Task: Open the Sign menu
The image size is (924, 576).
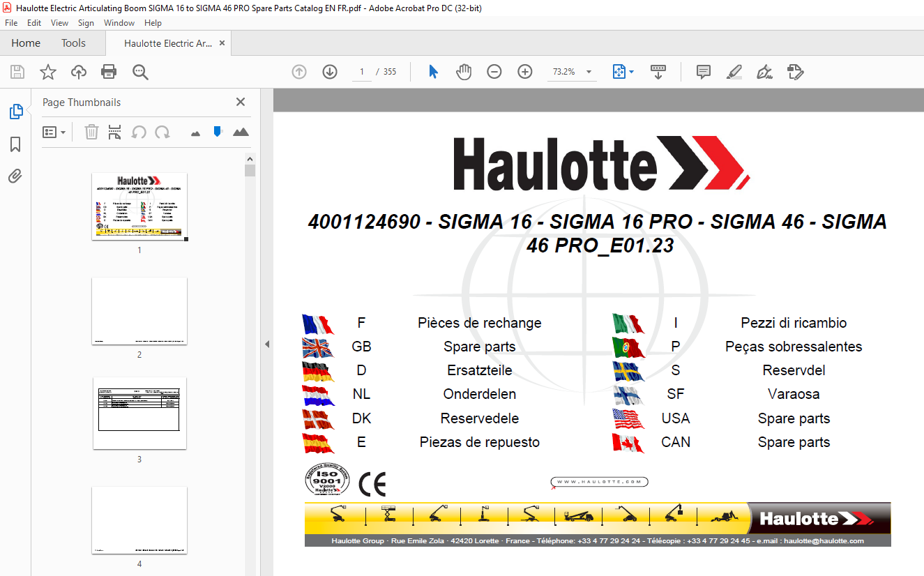Action: click(86, 23)
